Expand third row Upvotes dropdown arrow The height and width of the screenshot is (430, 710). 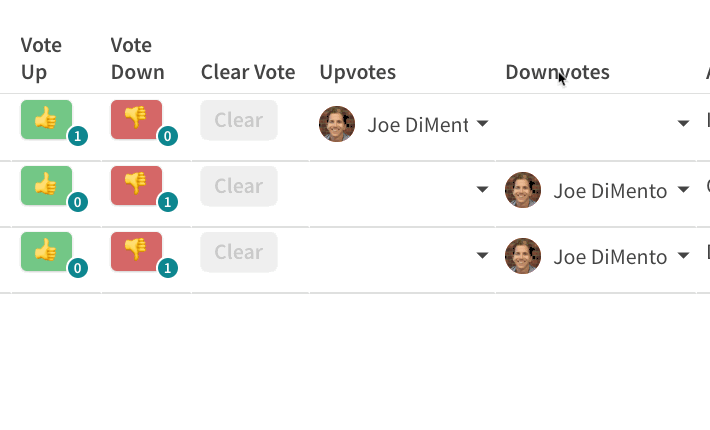(x=482, y=256)
